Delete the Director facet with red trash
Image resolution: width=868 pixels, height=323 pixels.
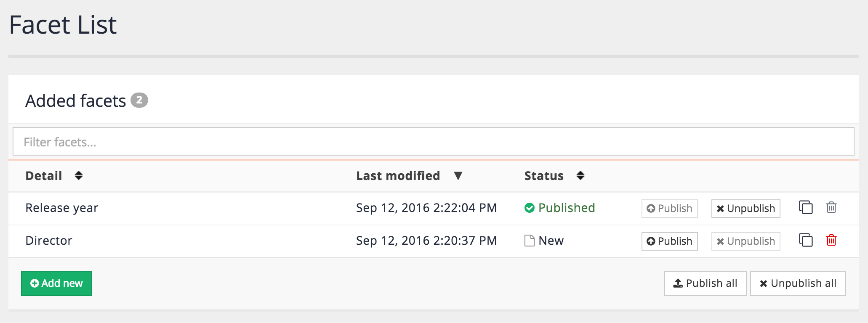(831, 241)
